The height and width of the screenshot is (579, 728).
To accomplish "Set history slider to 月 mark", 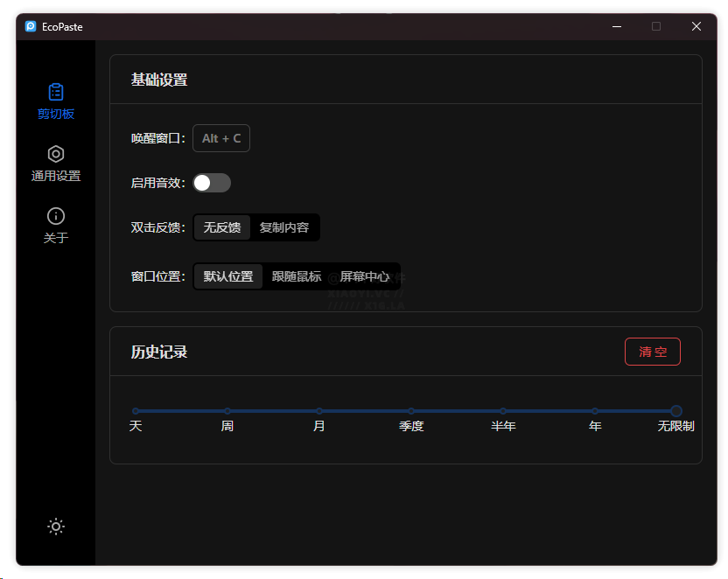I will 319,411.
